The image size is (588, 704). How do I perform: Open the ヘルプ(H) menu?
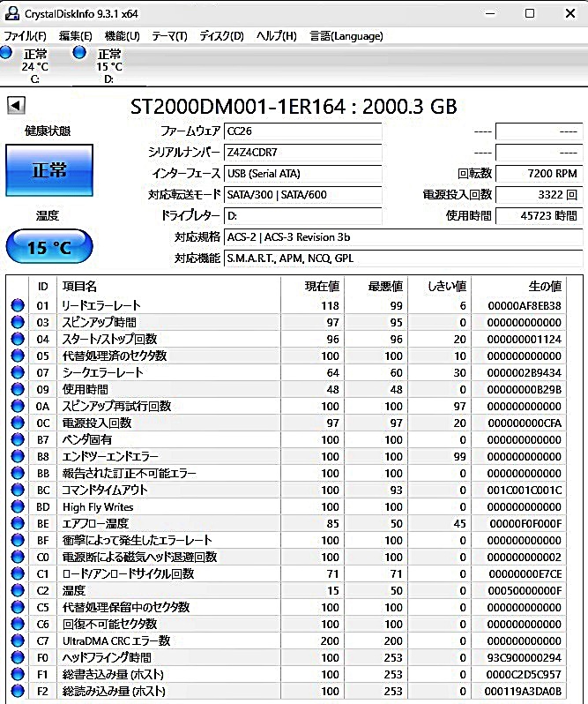click(x=276, y=36)
